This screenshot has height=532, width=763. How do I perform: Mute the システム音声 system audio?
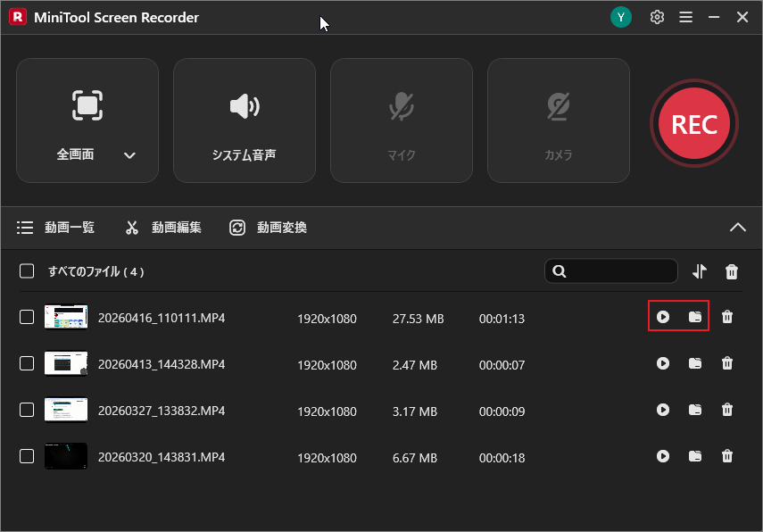(244, 121)
